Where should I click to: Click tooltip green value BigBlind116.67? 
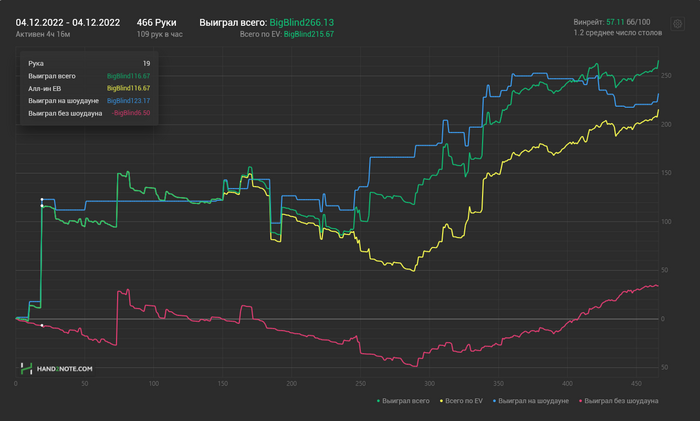tap(129, 76)
